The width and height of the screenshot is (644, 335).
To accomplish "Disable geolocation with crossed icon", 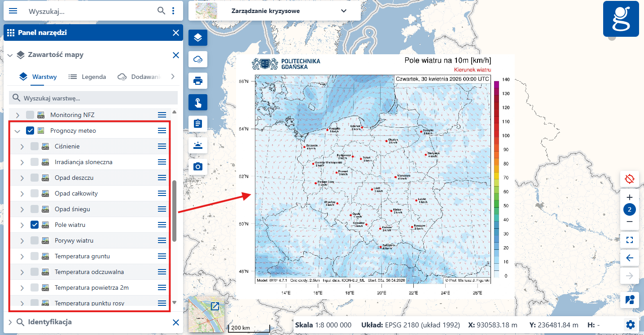I will (x=629, y=179).
